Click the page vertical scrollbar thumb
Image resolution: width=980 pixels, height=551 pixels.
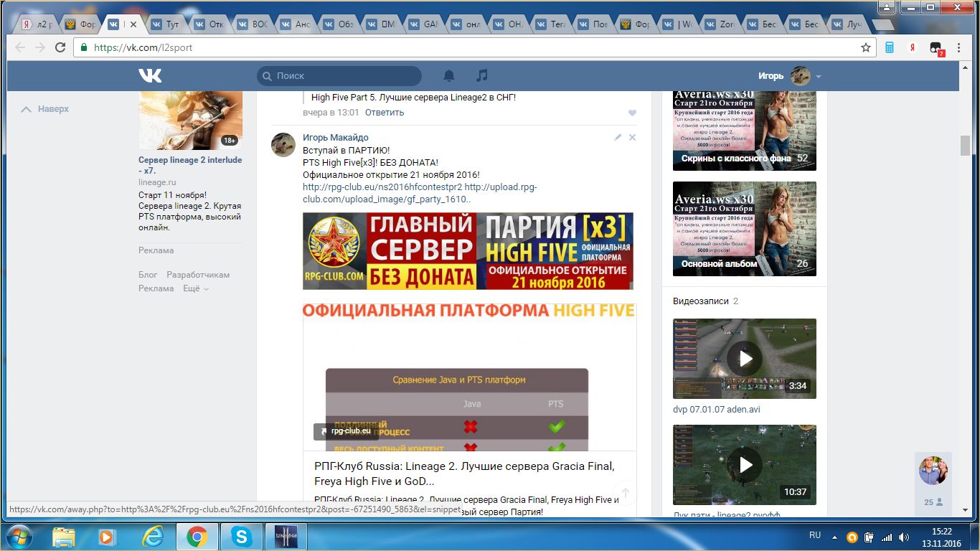click(x=965, y=144)
